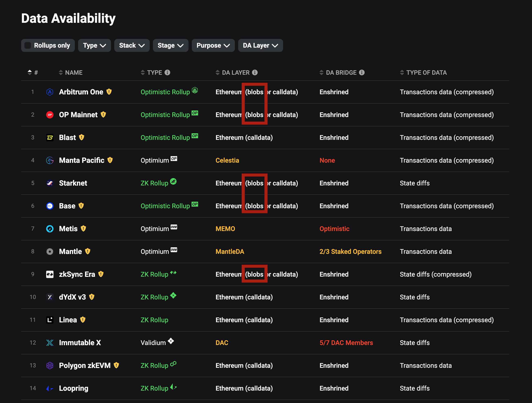Enable the Rollups only checkbox
The width and height of the screenshot is (532, 403).
[x=28, y=46]
